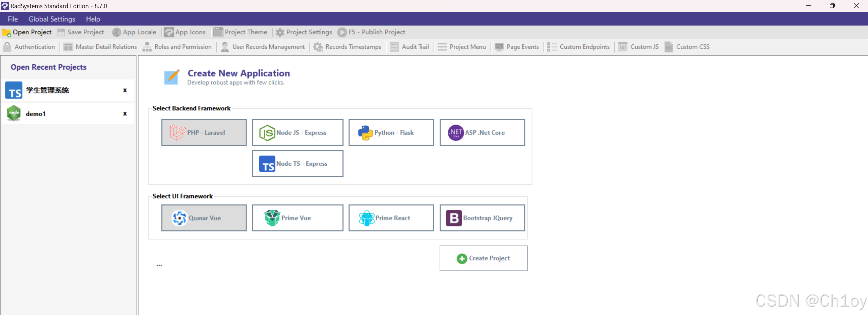The height and width of the screenshot is (315, 868).
Task: Select the Prime React UI framework
Action: (x=391, y=218)
